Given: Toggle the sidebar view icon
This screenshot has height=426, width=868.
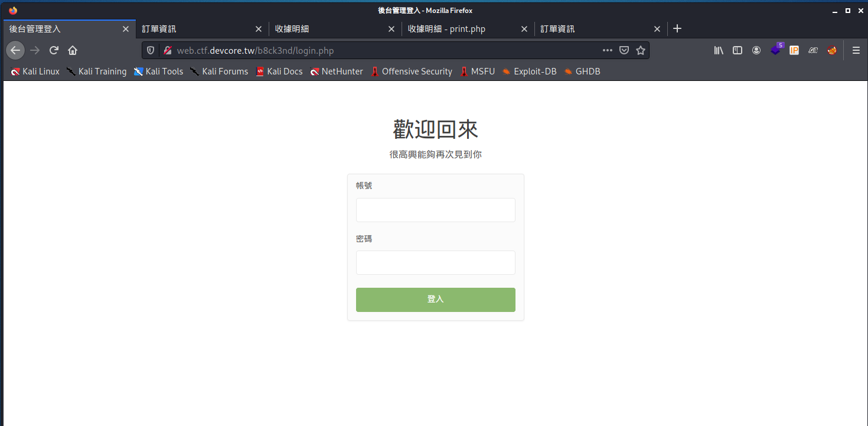Looking at the screenshot, I should pyautogui.click(x=738, y=50).
